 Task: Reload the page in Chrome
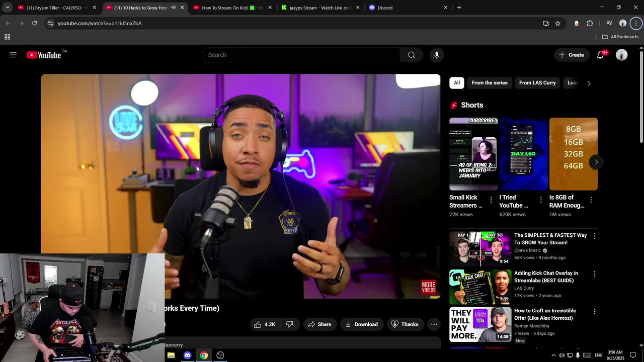coord(34,23)
